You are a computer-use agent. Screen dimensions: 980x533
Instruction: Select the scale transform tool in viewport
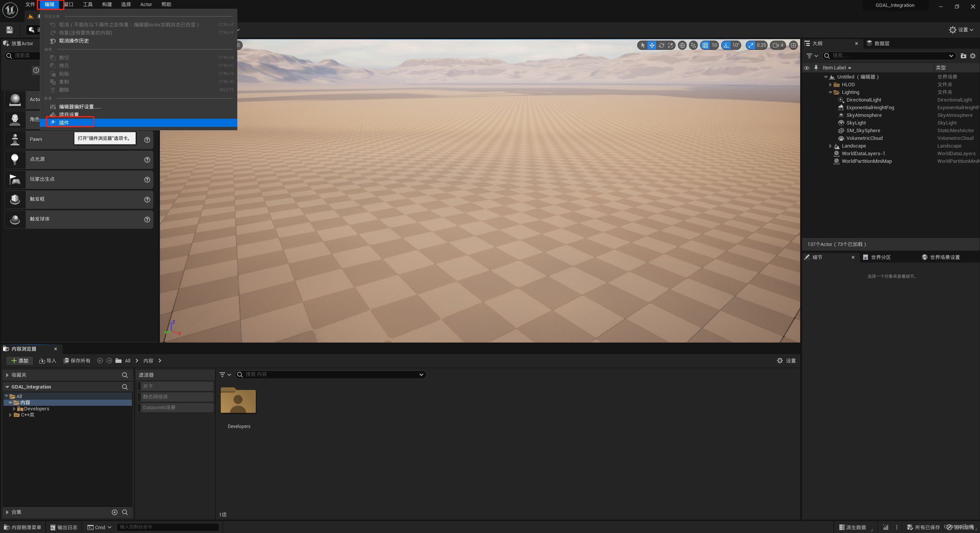(670, 45)
